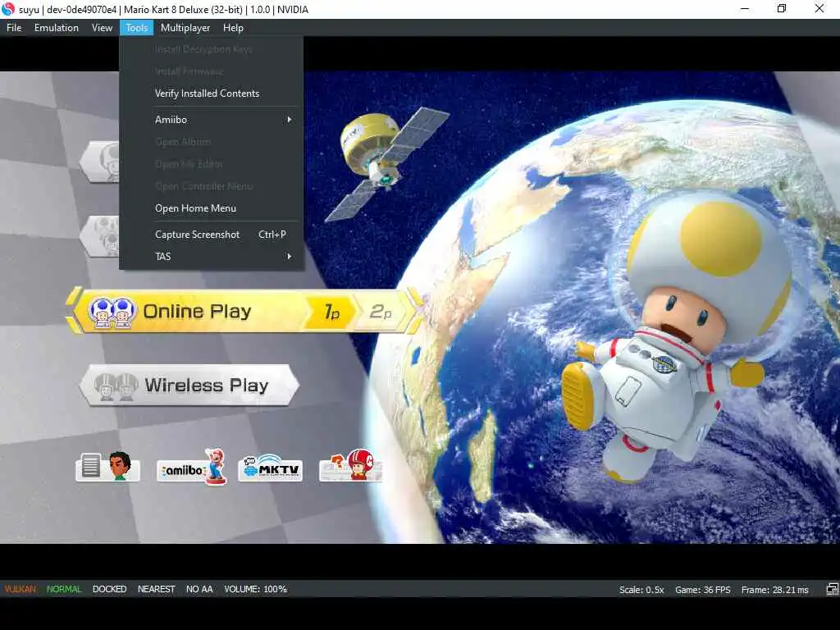
Task: Open the Emulation menu
Action: (57, 28)
